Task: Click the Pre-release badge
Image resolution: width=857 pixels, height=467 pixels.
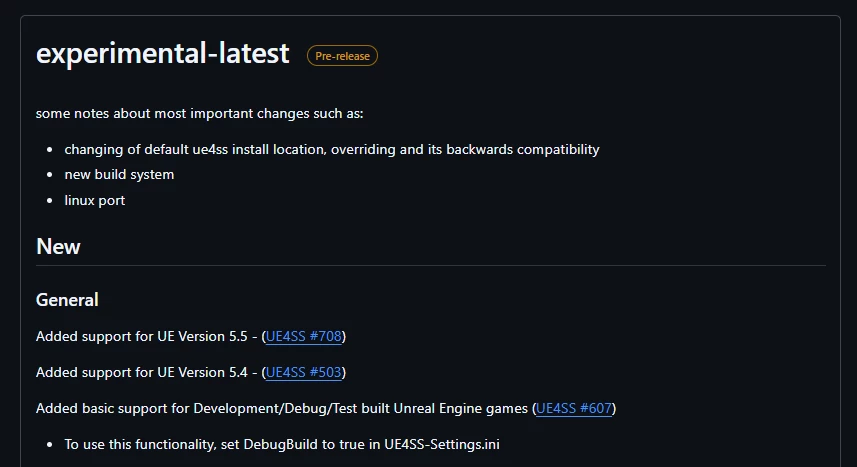Action: point(342,56)
